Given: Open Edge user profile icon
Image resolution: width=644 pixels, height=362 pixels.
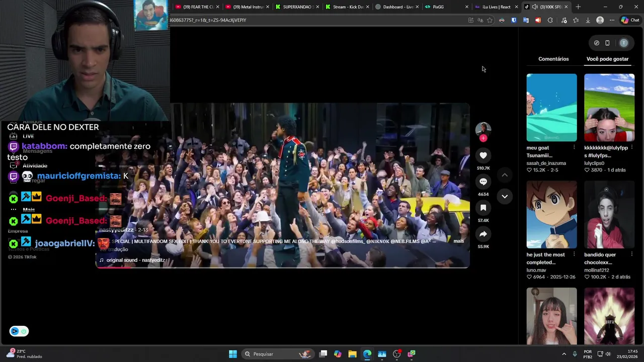Looking at the screenshot, I should coord(600,20).
